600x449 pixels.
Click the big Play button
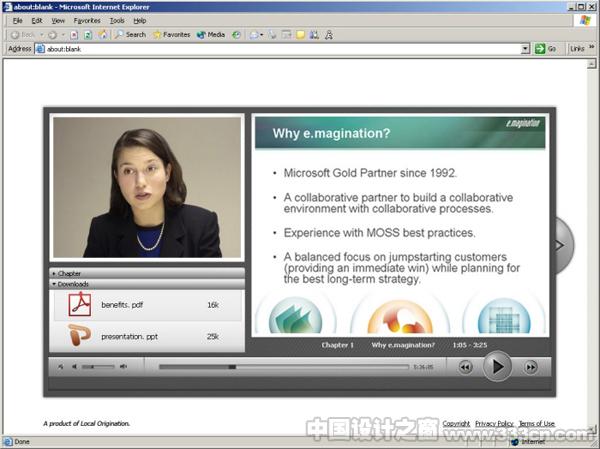click(x=497, y=367)
